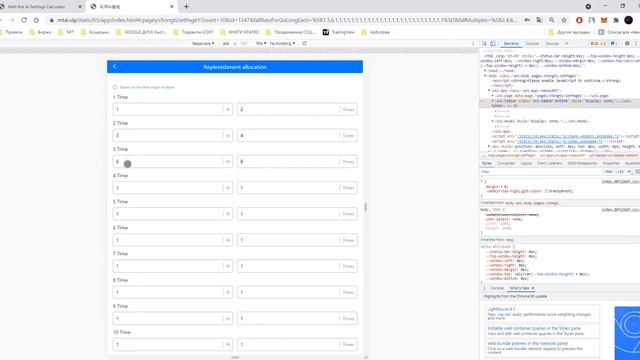This screenshot has height=360, width=640.
Task: Click the 2 Time Times input field
Action: click(x=297, y=136)
